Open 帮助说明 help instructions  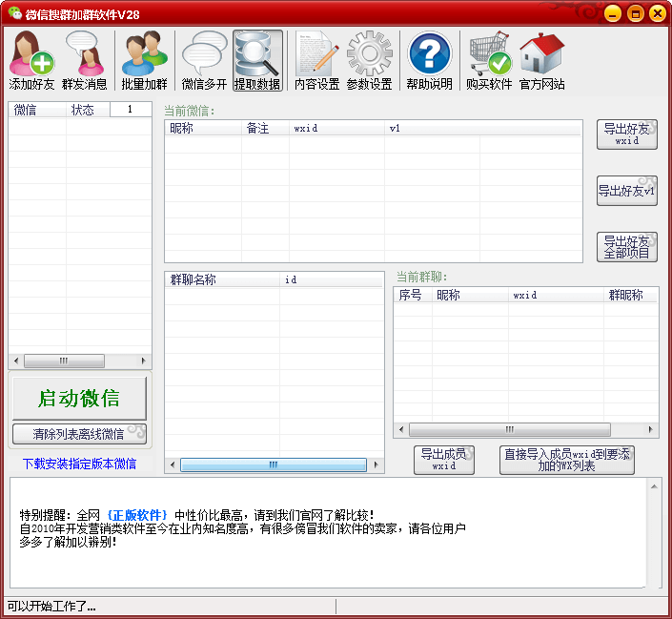(430, 60)
